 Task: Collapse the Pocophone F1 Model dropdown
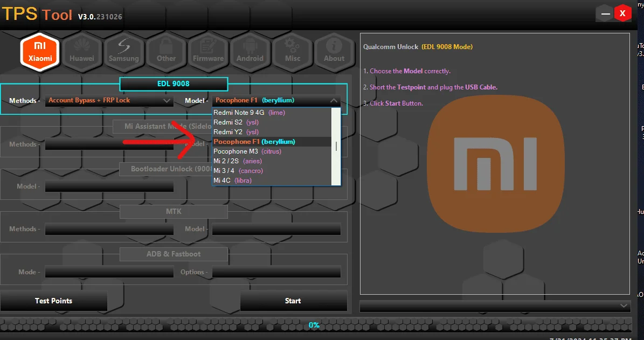[x=276, y=100]
